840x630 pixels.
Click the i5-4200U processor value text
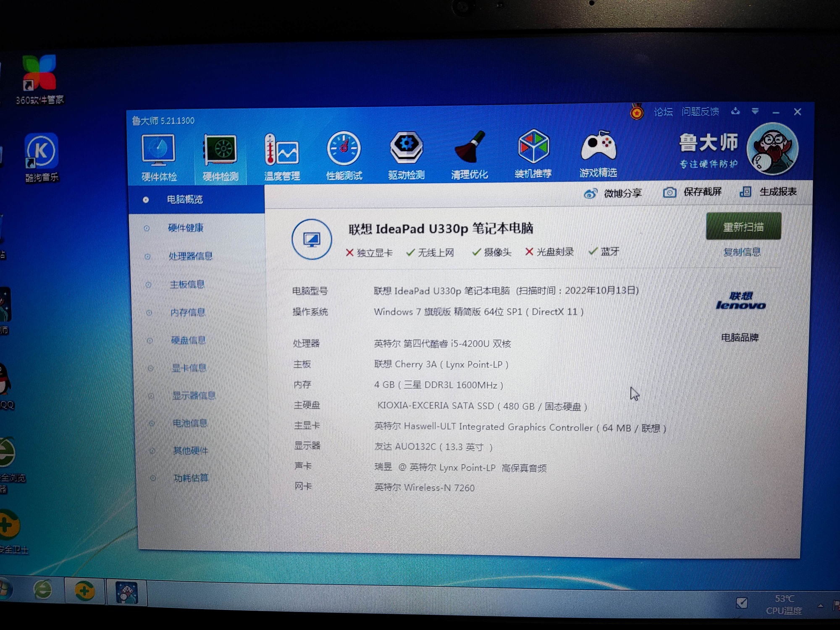click(442, 344)
